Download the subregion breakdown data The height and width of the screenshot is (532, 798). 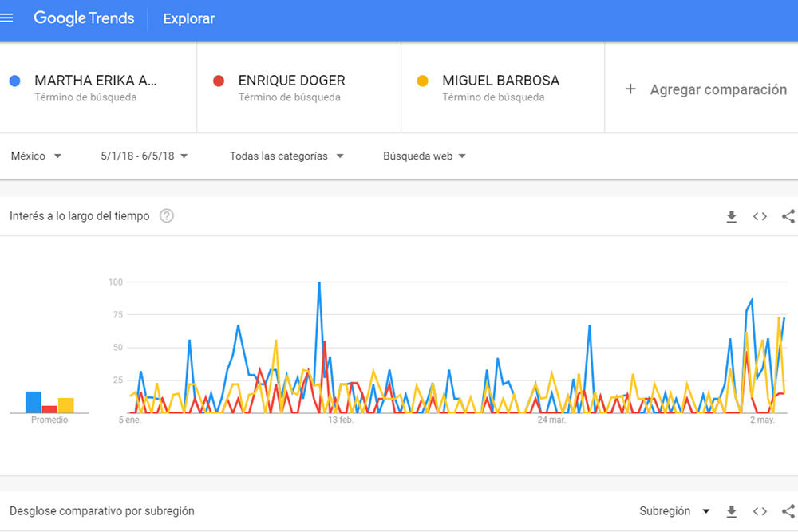[x=731, y=511]
